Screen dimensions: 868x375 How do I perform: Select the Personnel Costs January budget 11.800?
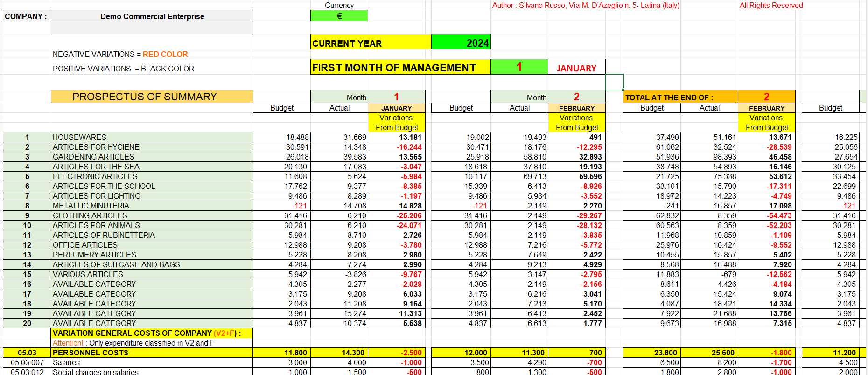coord(282,353)
